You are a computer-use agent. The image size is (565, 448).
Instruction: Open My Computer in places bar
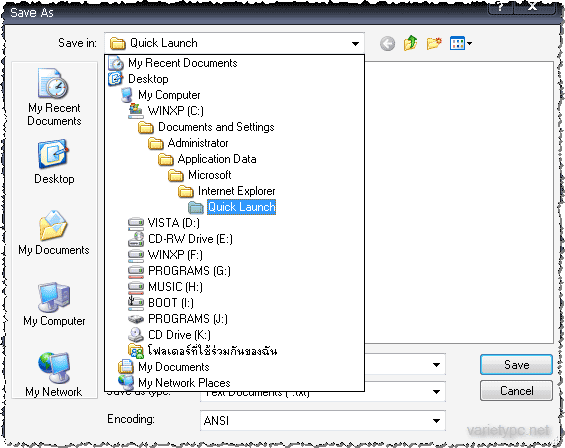pos(54,304)
